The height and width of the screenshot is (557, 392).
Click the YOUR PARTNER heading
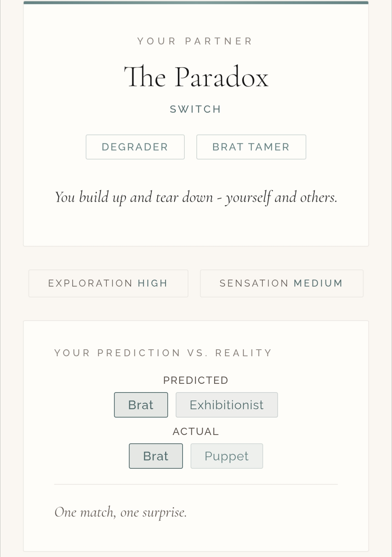point(195,41)
